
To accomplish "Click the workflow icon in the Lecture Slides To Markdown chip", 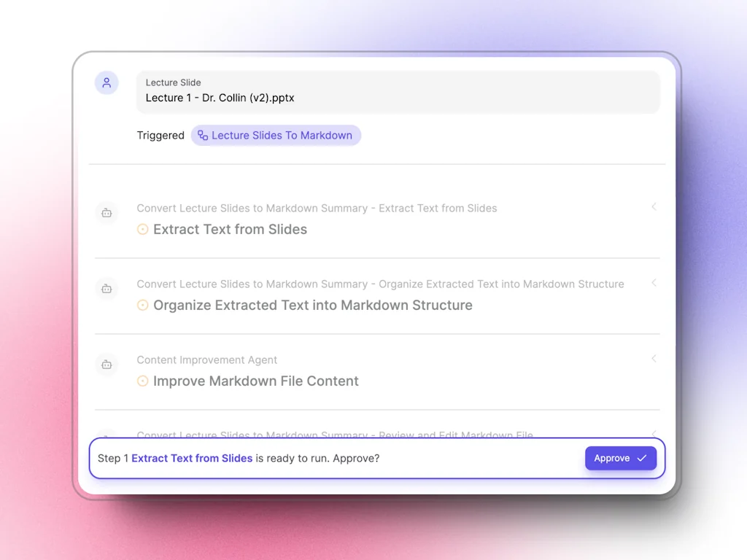I will pos(203,136).
